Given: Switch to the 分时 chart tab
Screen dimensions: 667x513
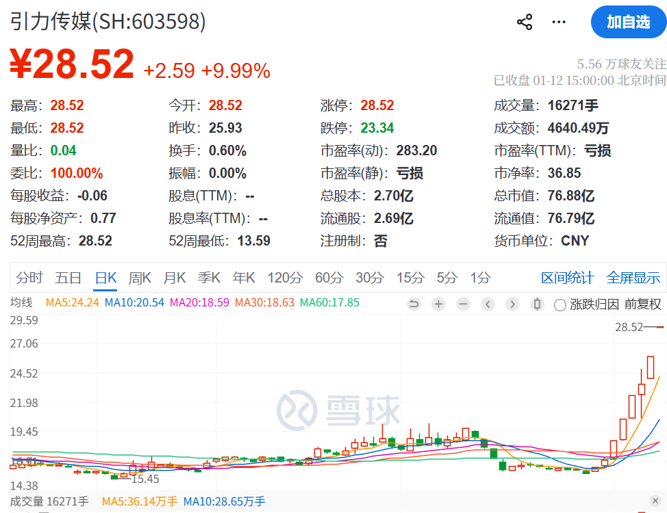Looking at the screenshot, I should (29, 278).
